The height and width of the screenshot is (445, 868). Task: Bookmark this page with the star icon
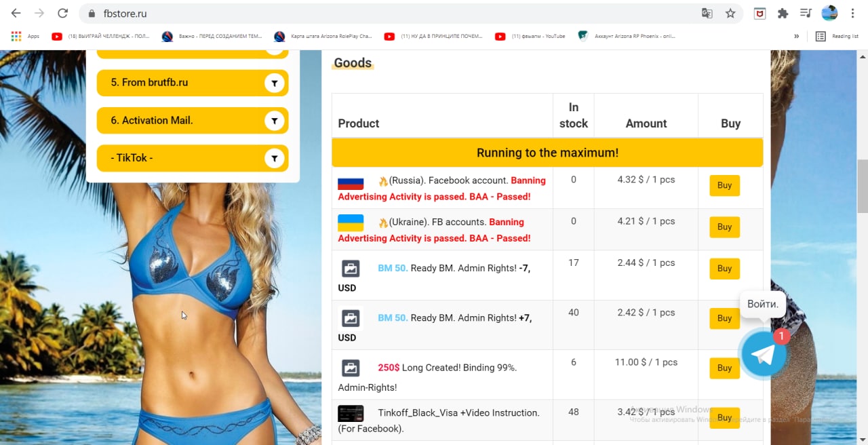click(730, 14)
